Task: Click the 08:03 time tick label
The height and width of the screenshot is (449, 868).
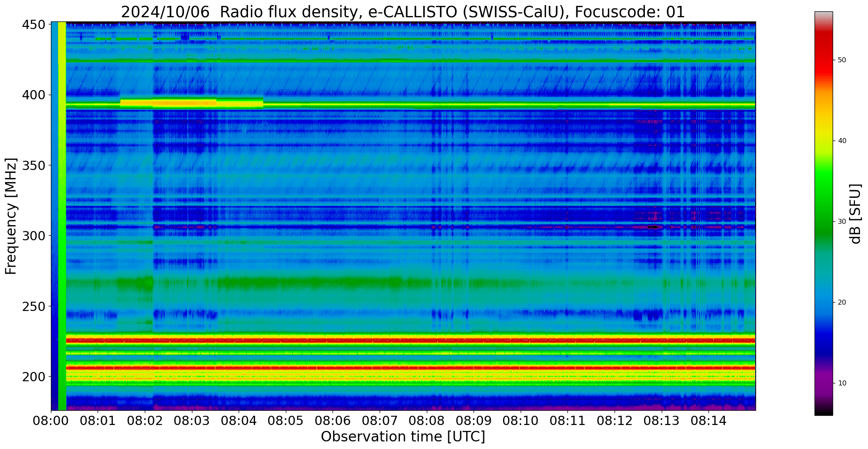Action: coord(192,420)
